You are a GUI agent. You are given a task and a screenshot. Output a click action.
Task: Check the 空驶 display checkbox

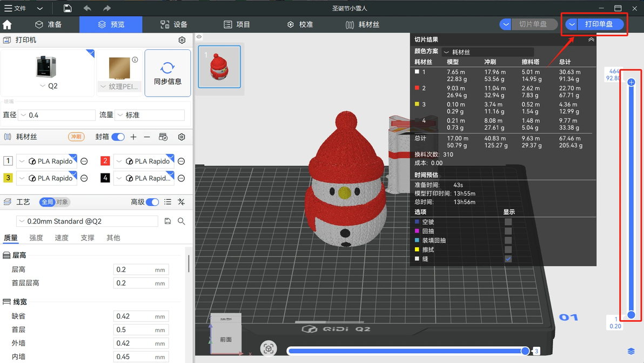(x=508, y=221)
